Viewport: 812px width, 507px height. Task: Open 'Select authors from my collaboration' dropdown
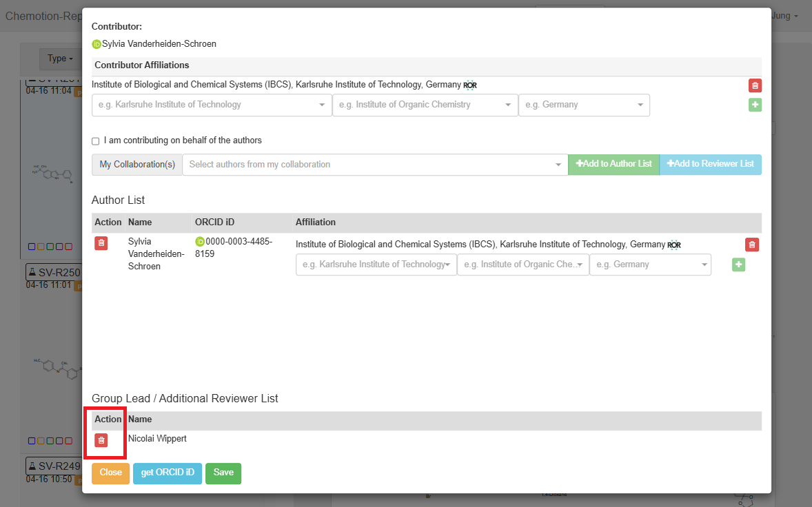pyautogui.click(x=374, y=165)
